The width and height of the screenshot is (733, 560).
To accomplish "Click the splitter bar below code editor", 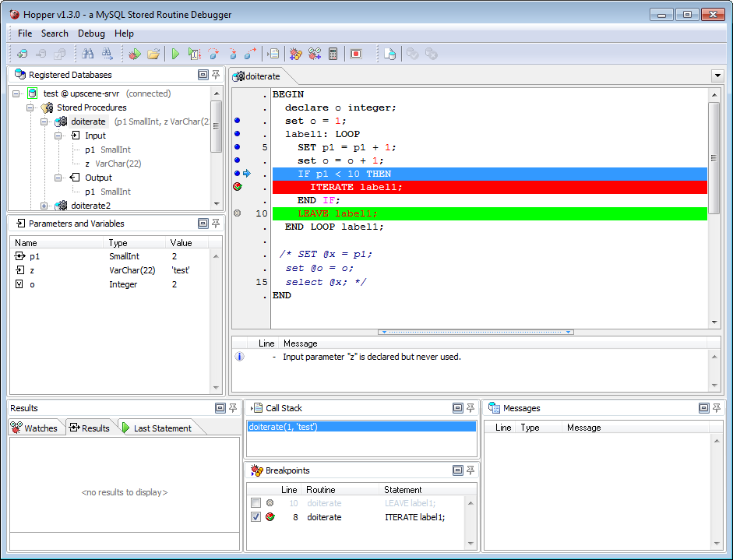I will pyautogui.click(x=475, y=332).
